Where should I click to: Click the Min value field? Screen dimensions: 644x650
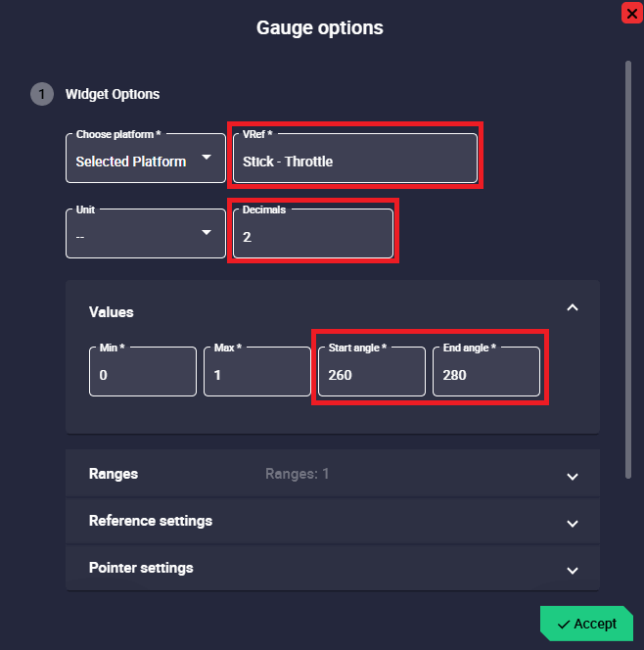point(143,374)
